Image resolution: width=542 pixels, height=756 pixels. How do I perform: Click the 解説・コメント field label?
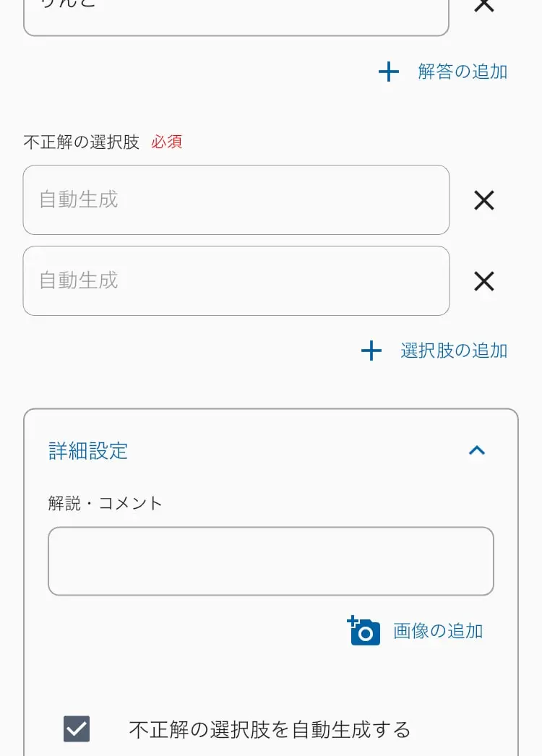(105, 503)
